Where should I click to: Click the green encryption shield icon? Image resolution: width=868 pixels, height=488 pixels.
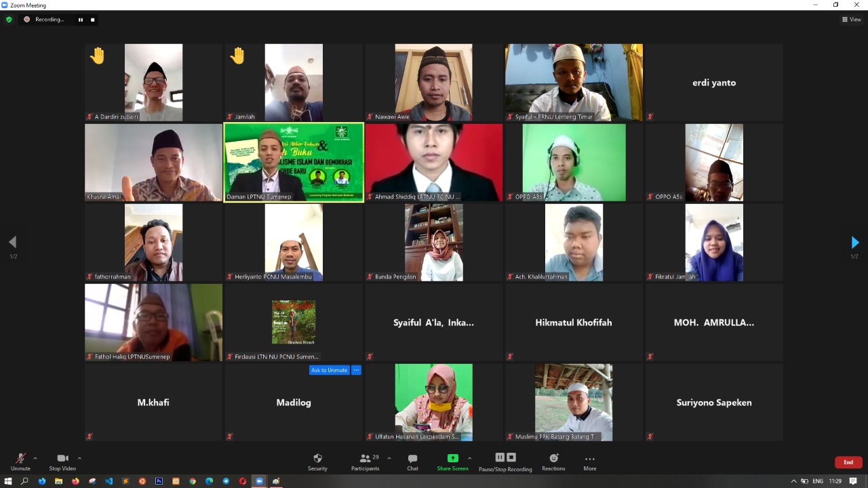(x=9, y=20)
